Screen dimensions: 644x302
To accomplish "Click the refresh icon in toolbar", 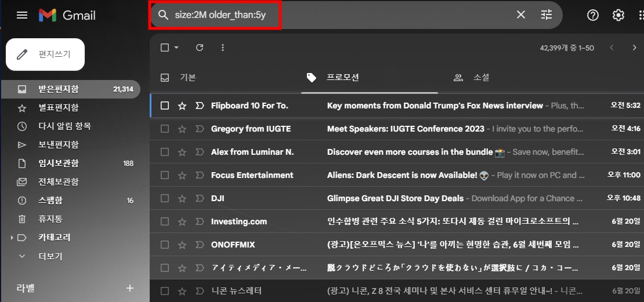I will (200, 48).
